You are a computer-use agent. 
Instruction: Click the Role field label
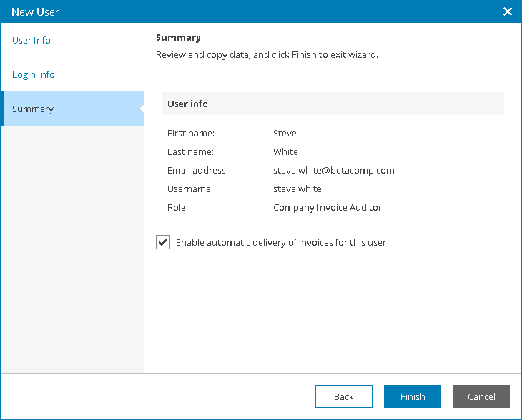177,208
